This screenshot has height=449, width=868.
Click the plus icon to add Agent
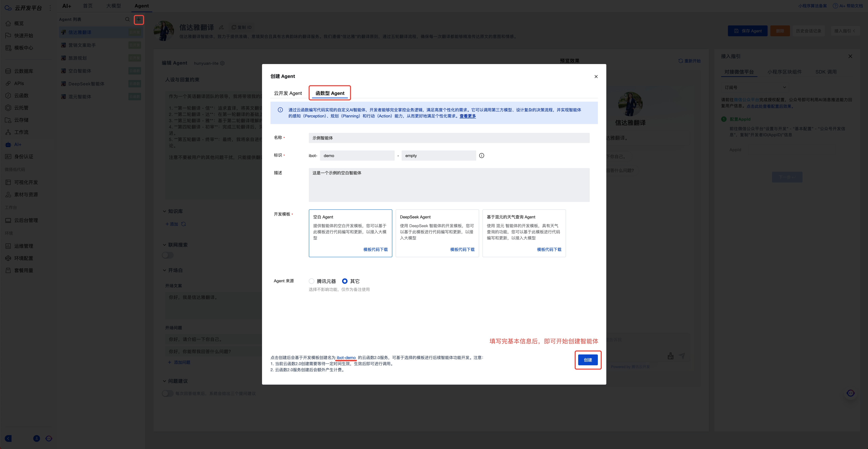point(139,19)
